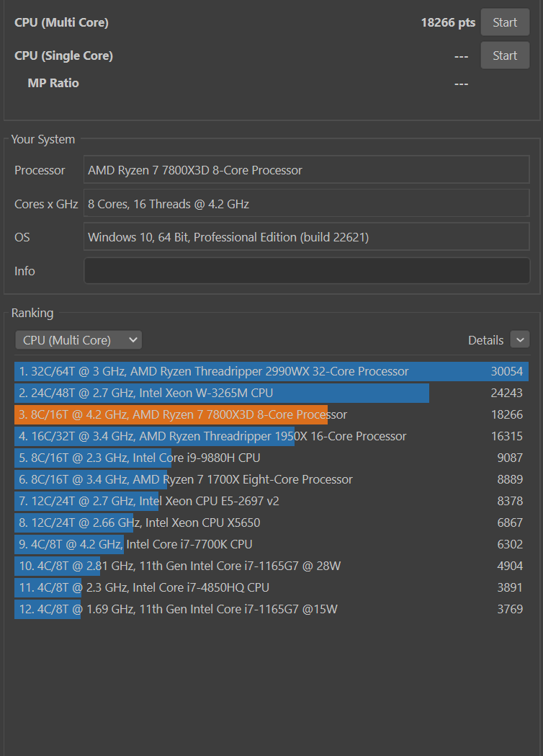Select the Ryzen 7 1700X ranking row
Screen dimensions: 543x756
(x=271, y=479)
